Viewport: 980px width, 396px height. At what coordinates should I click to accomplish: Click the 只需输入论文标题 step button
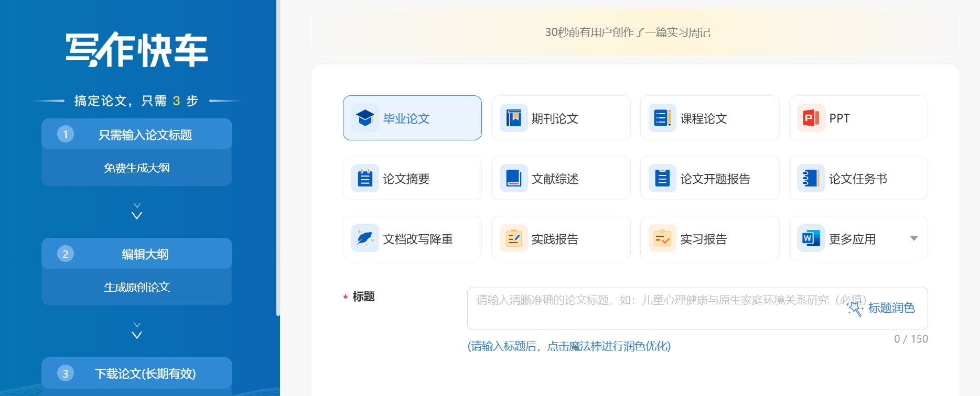137,135
